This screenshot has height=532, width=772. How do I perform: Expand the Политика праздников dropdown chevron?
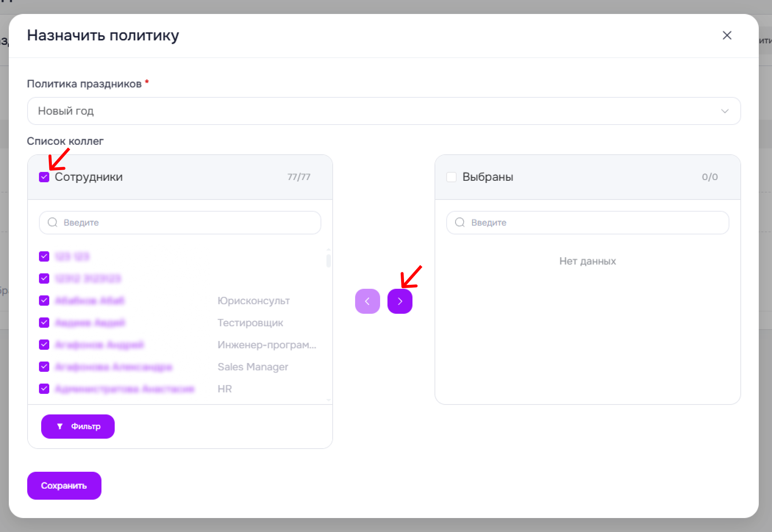(x=725, y=111)
